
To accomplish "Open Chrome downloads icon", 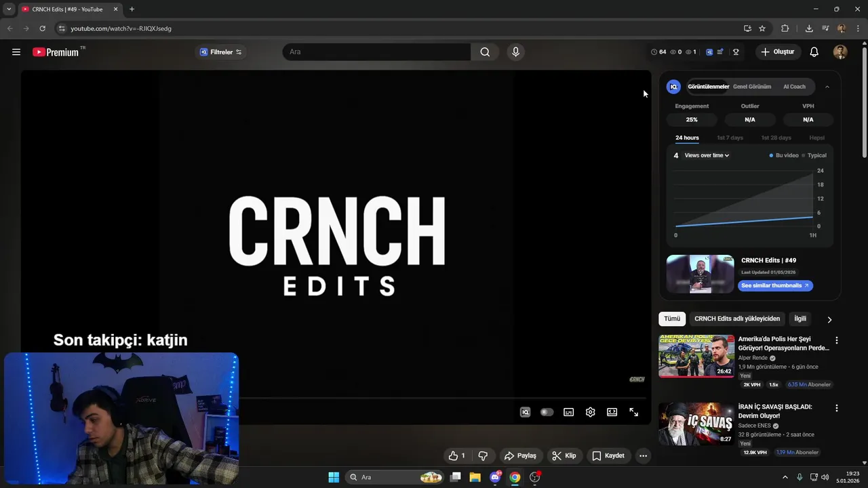I will point(809,28).
